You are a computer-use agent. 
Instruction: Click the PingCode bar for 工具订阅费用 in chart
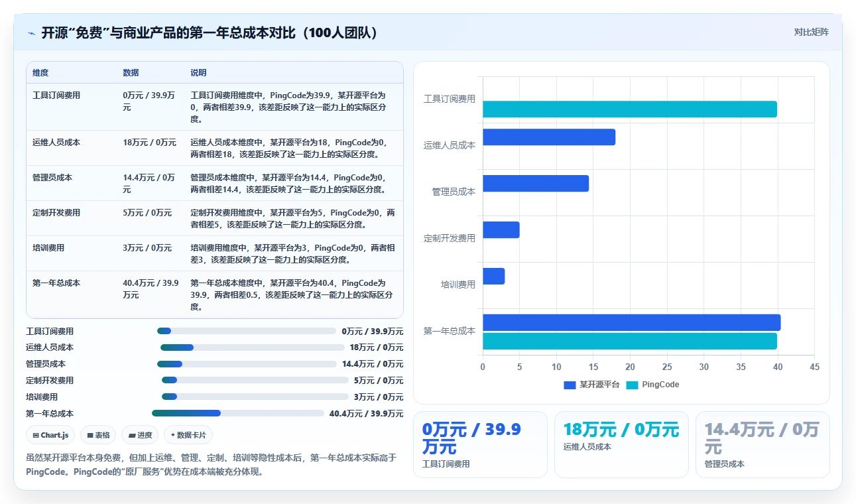pos(629,109)
